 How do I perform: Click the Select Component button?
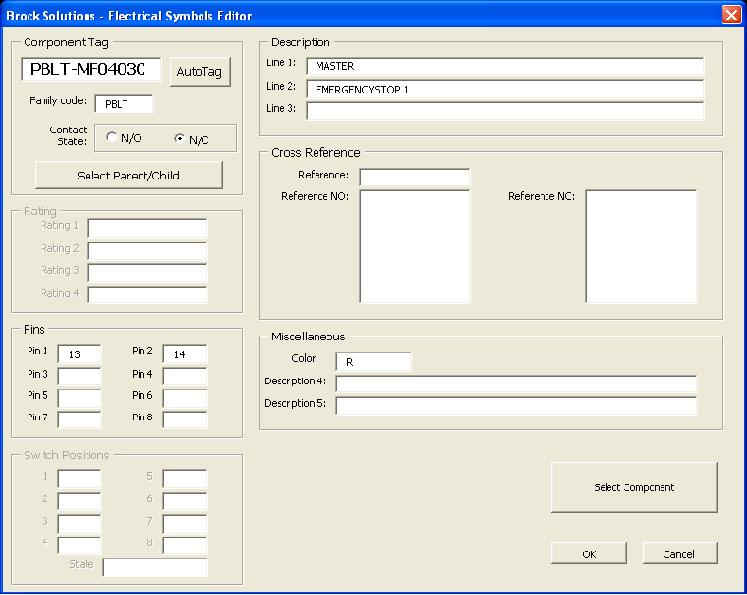[634, 487]
